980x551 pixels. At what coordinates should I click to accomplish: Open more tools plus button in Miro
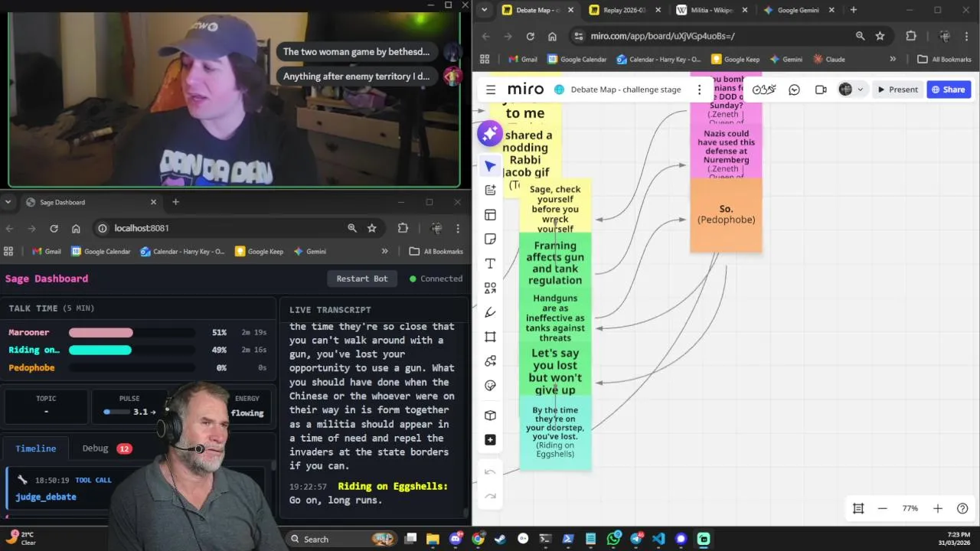point(490,439)
